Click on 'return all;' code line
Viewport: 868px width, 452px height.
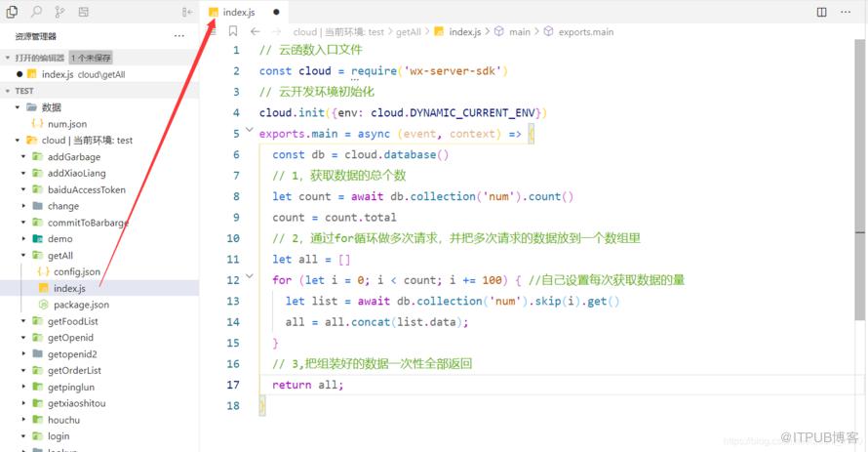(308, 385)
